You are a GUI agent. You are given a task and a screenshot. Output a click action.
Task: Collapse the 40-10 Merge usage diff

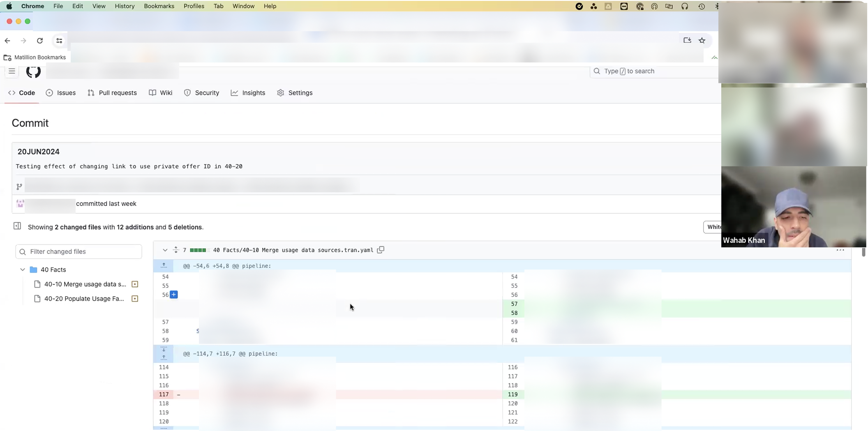click(165, 250)
